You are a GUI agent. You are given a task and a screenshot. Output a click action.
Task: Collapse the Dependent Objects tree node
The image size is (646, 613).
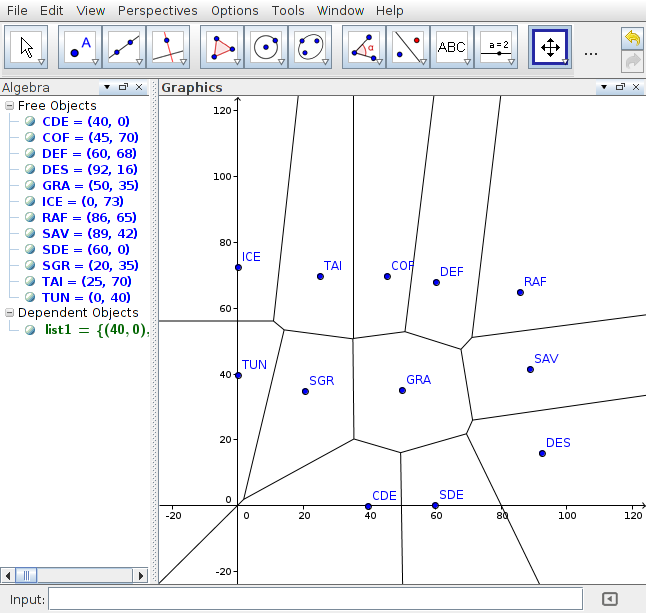click(x=9, y=314)
